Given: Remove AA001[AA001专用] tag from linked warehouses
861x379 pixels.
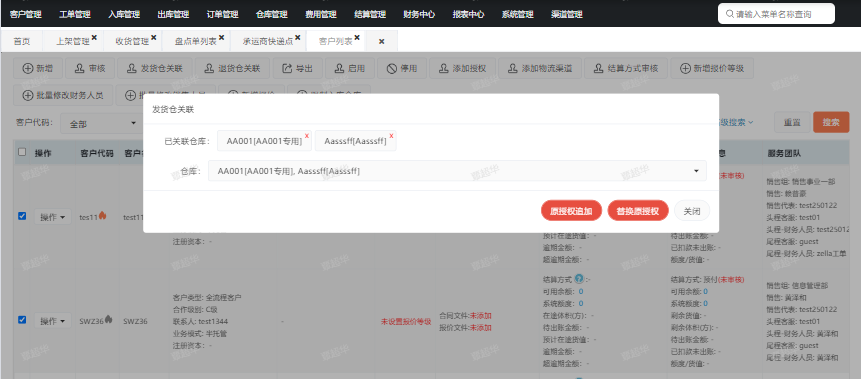Looking at the screenshot, I should coord(306,136).
